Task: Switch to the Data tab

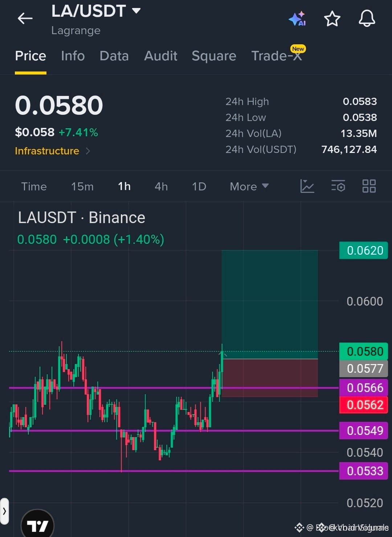Action: pyautogui.click(x=114, y=56)
